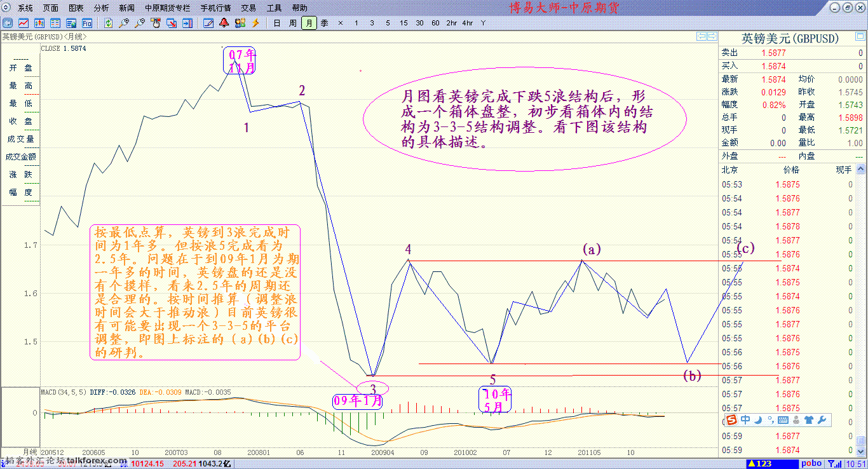Toggle Sogou punctuation mode icon
Image resolution: width=868 pixels, height=469 pixels.
pos(770,420)
